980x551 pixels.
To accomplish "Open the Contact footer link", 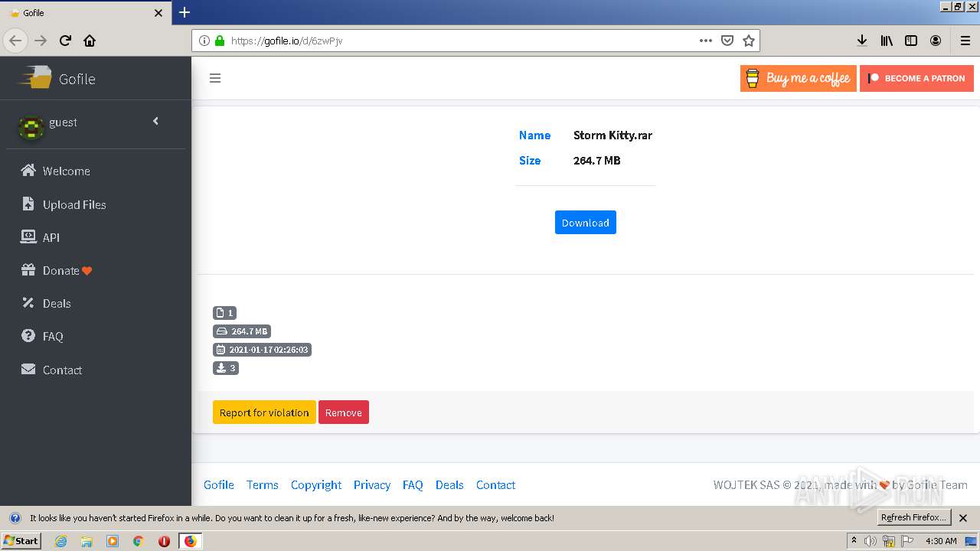I will [x=495, y=485].
